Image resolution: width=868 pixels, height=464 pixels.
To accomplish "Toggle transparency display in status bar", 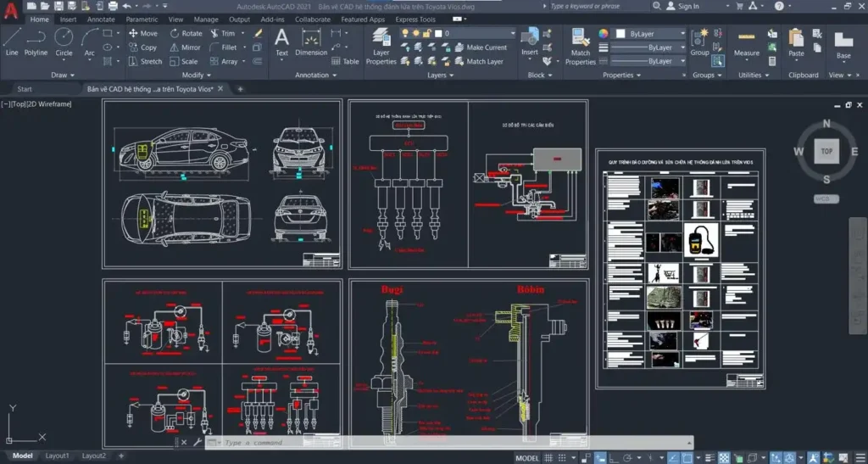I will pyautogui.click(x=722, y=458).
